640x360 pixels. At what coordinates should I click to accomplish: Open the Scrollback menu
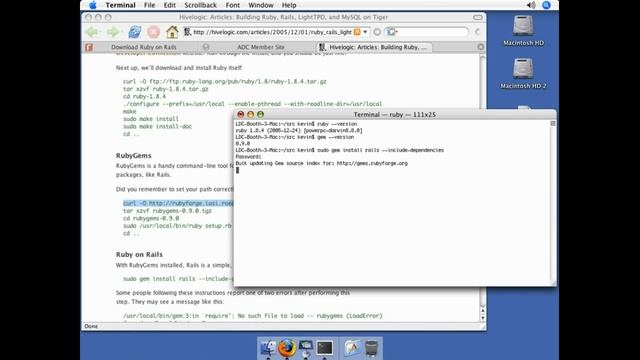[x=200, y=5]
